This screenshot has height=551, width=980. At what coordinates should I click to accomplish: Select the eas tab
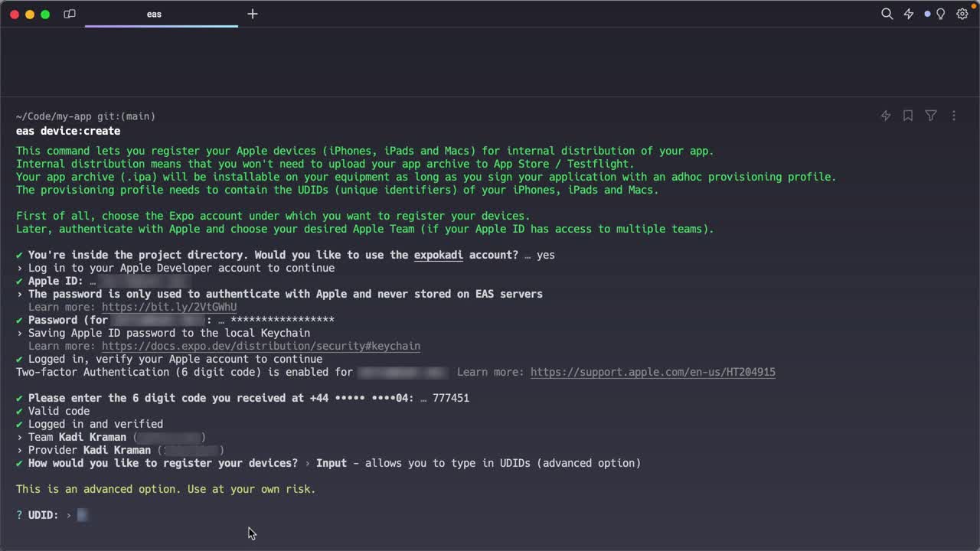point(154,14)
